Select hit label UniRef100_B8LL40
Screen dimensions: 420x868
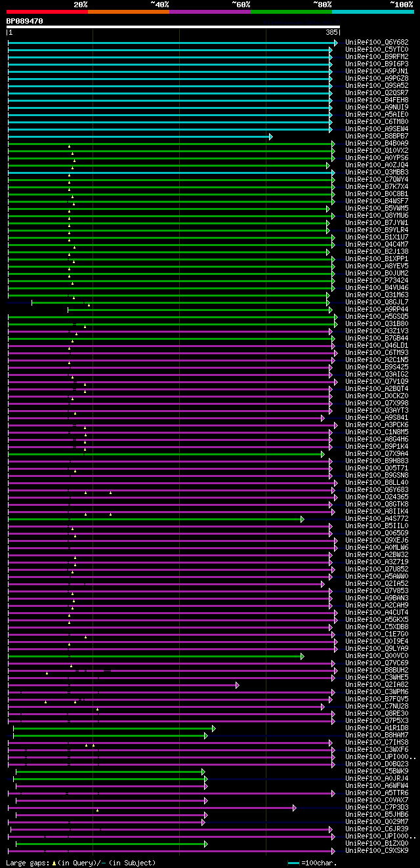click(x=377, y=483)
